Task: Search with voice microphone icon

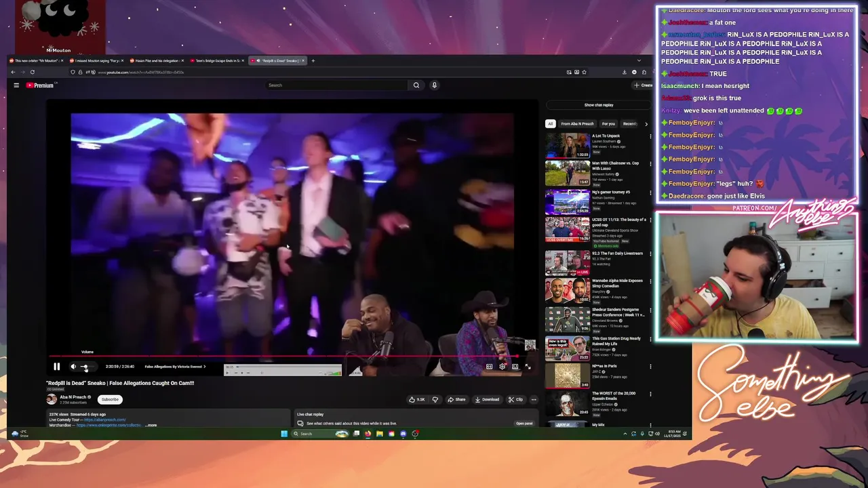Action: click(434, 85)
